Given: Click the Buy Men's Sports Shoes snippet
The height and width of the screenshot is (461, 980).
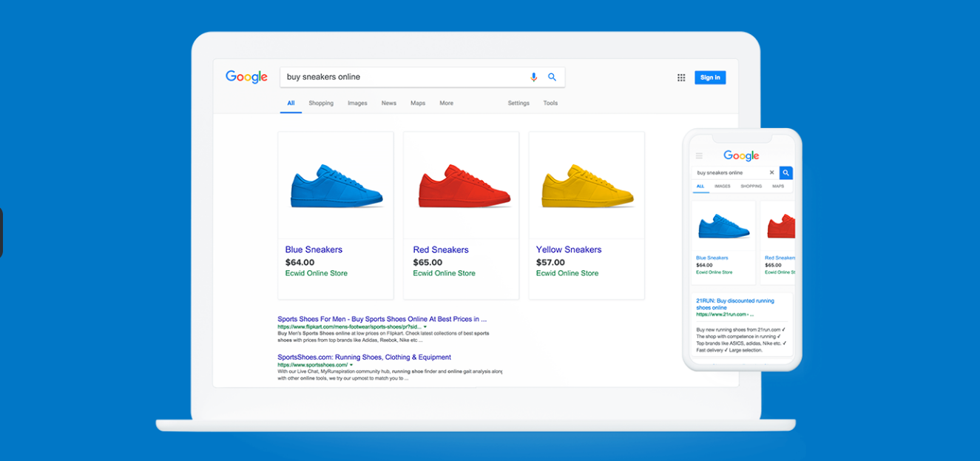Looking at the screenshot, I should (x=383, y=337).
